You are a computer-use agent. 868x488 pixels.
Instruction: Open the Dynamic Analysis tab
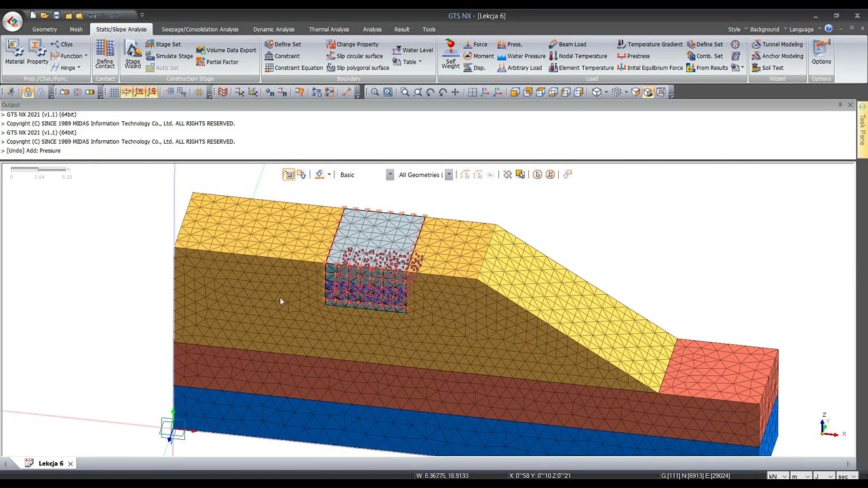pos(274,29)
